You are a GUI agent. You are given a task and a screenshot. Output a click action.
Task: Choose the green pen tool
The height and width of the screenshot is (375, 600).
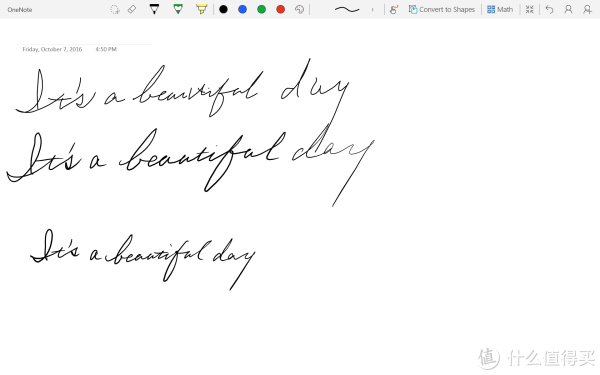coord(178,9)
